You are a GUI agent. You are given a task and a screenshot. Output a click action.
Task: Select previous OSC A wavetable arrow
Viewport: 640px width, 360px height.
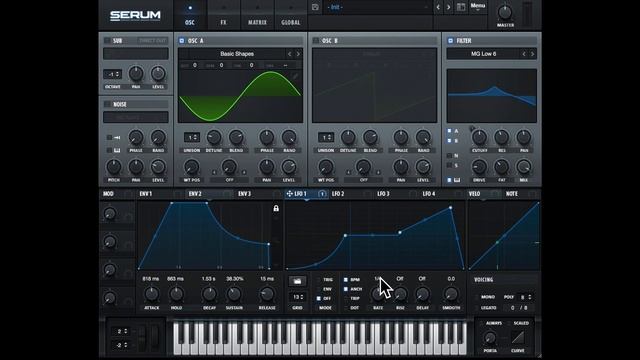(x=289, y=54)
